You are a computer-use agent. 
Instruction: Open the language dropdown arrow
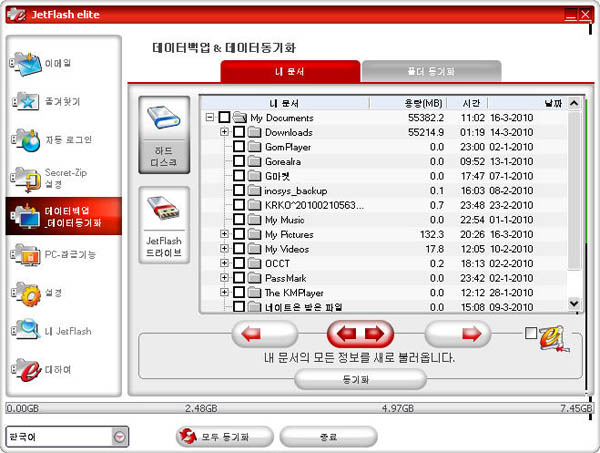119,437
